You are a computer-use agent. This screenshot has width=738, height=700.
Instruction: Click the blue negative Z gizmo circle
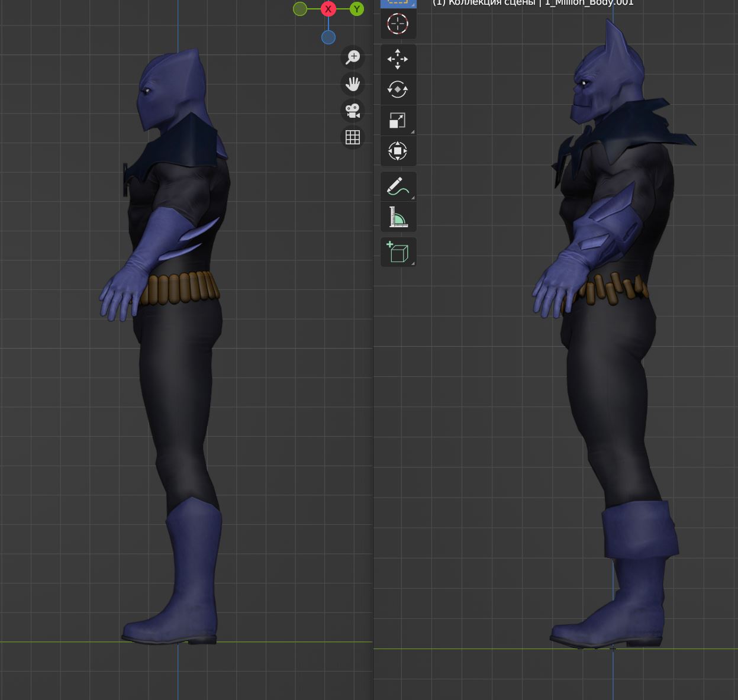[x=328, y=38]
